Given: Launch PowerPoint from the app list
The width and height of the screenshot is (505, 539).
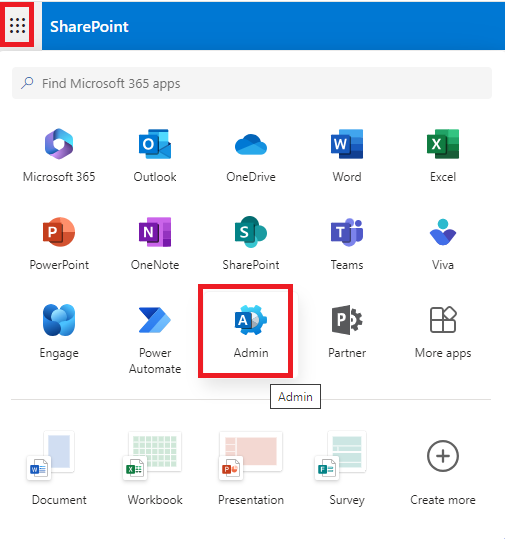Looking at the screenshot, I should pos(59,232).
